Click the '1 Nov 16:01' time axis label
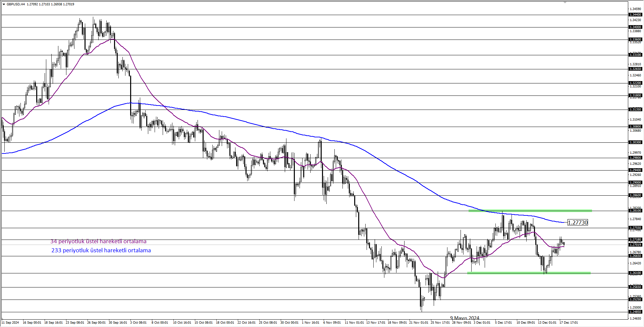The width and height of the screenshot is (644, 327). [x=310, y=323]
